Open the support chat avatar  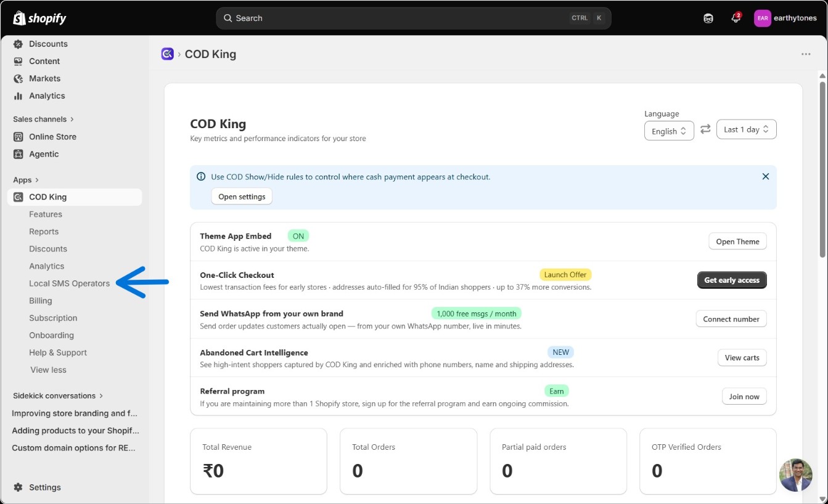795,474
